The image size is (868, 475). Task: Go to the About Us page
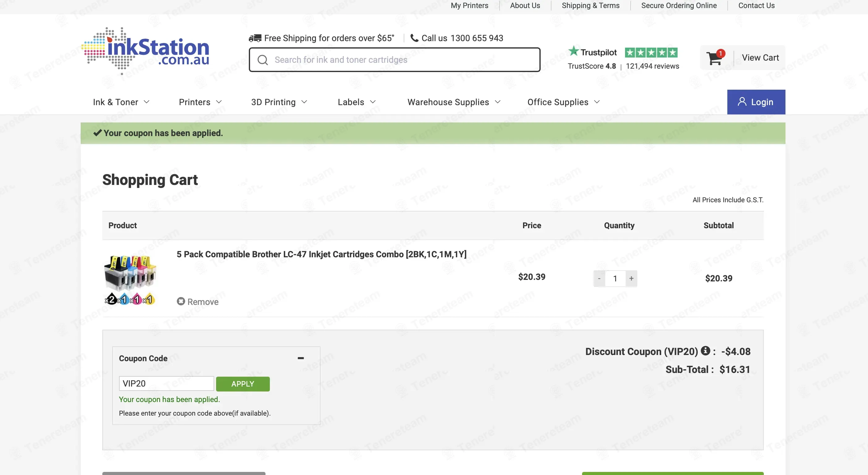click(x=525, y=5)
